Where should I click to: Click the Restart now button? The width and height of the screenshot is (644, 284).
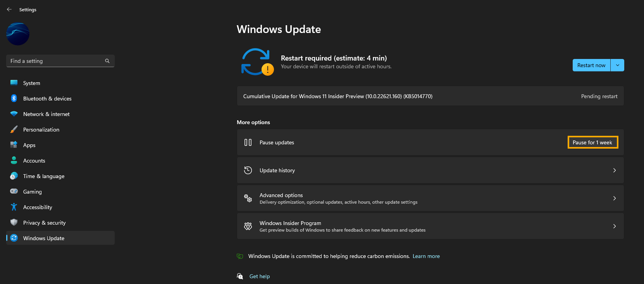point(591,65)
